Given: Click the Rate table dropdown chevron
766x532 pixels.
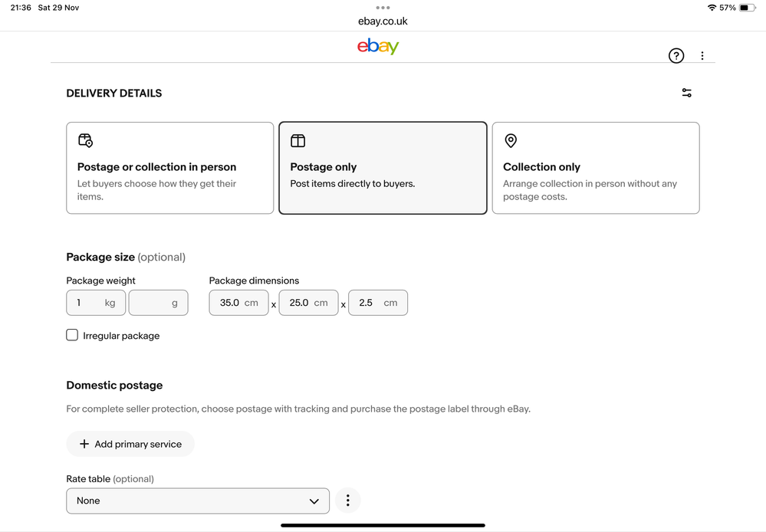Looking at the screenshot, I should coord(314,501).
